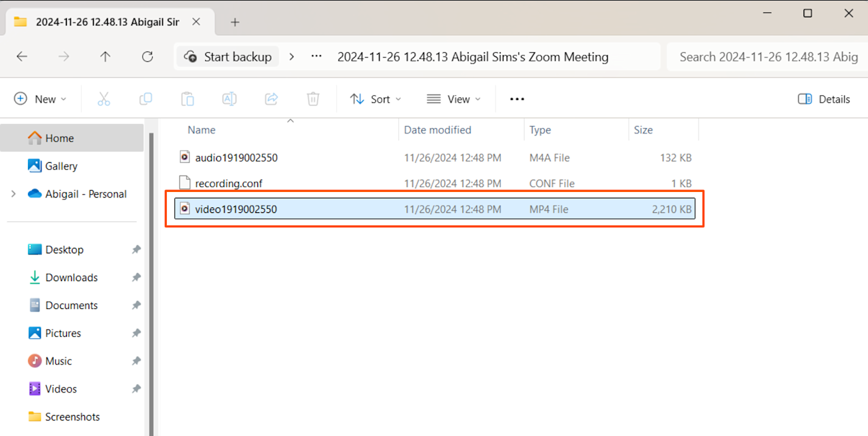Unpin Desktop using its pin icon

click(136, 250)
